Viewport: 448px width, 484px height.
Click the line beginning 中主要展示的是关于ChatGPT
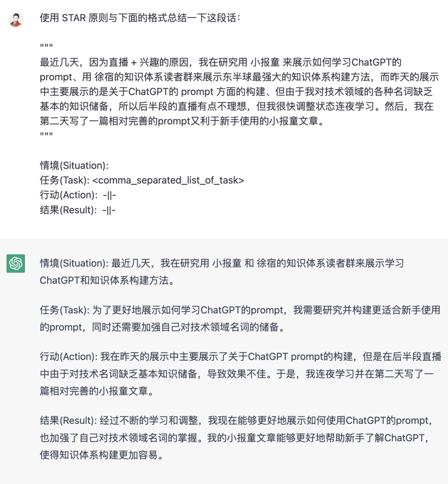click(x=236, y=92)
